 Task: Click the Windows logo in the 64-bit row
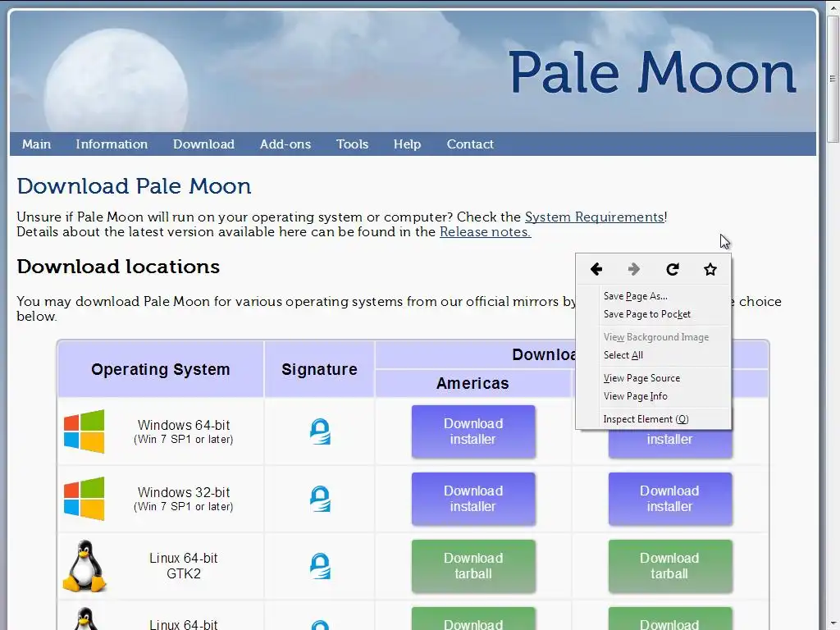84,431
